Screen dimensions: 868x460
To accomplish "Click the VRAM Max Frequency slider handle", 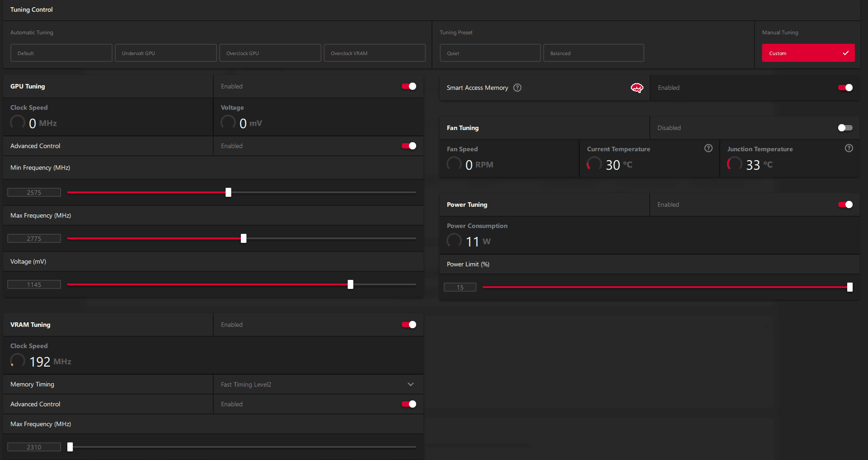I will (70, 447).
